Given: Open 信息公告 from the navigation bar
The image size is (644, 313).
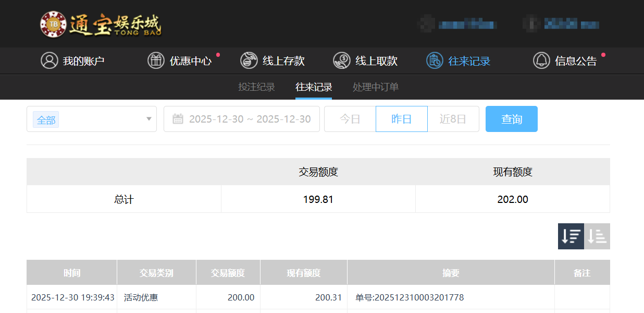Looking at the screenshot, I should tap(576, 61).
